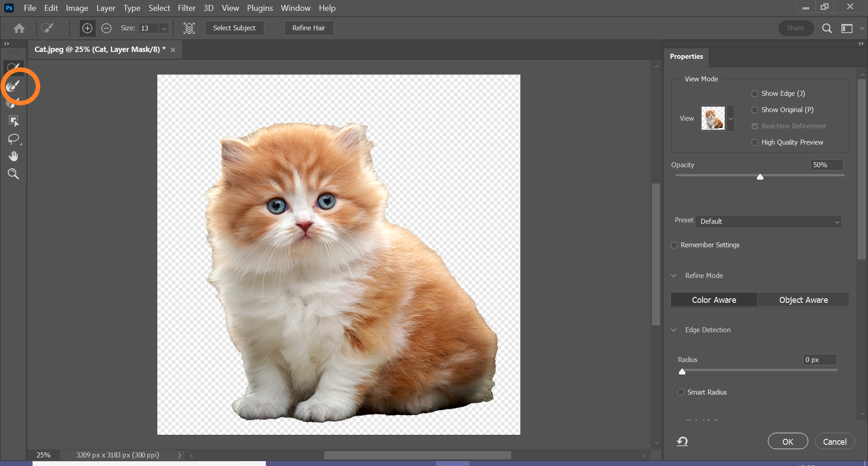The width and height of the screenshot is (868, 466).
Task: Open the Help menu
Action: pyautogui.click(x=327, y=8)
